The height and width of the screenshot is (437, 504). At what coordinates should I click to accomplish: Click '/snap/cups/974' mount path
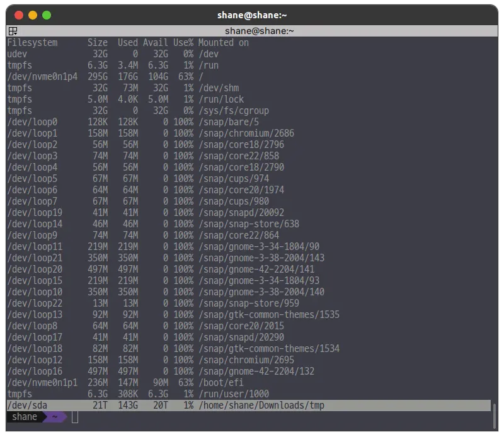(234, 178)
